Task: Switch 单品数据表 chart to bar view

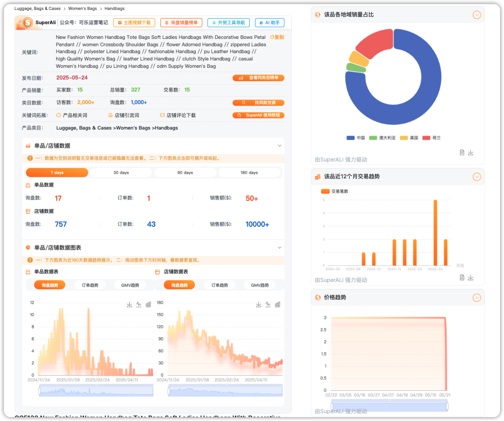Action: (148, 304)
